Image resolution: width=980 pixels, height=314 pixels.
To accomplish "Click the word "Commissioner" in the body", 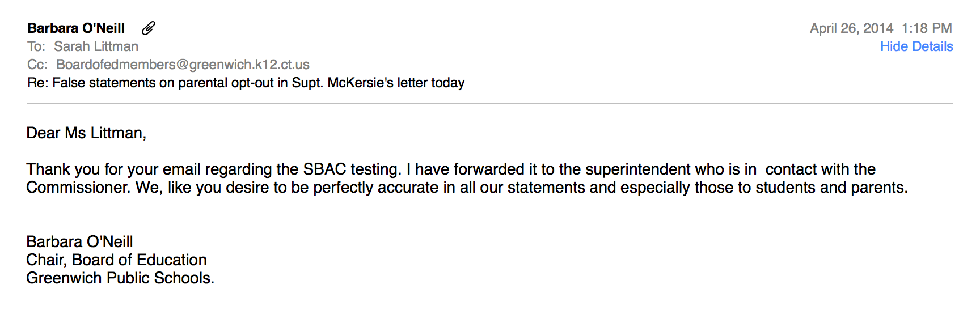I will [78, 187].
